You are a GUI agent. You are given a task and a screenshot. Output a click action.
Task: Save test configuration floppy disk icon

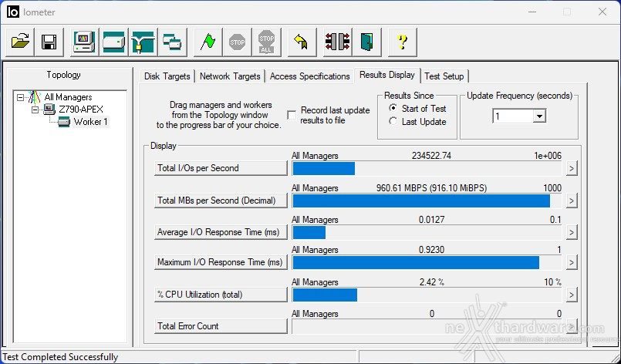[x=49, y=42]
